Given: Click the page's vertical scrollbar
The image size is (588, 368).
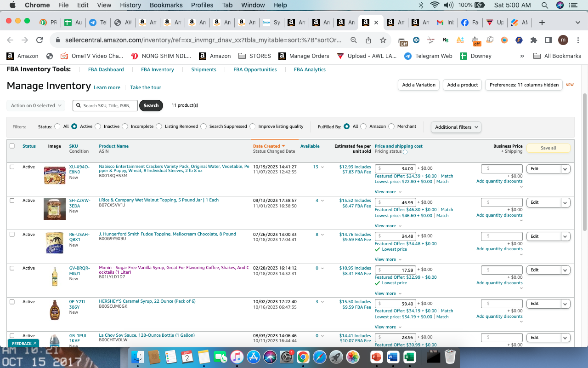Looking at the screenshot, I should click(x=584, y=161).
